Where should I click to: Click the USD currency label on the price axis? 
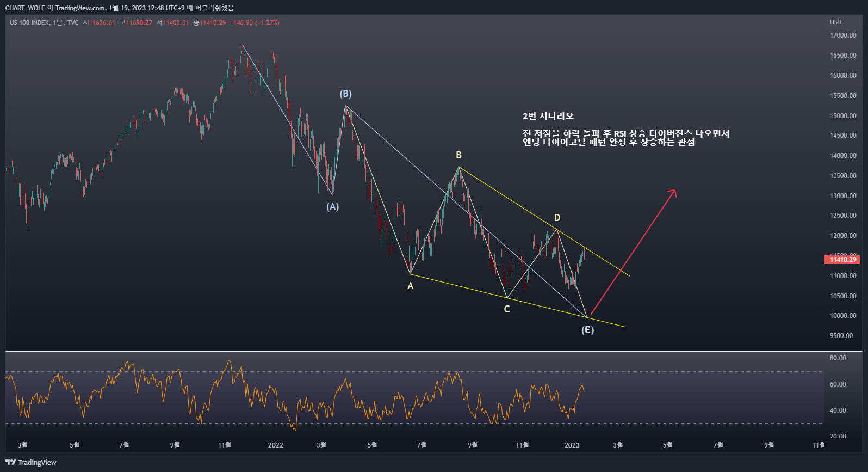(835, 22)
